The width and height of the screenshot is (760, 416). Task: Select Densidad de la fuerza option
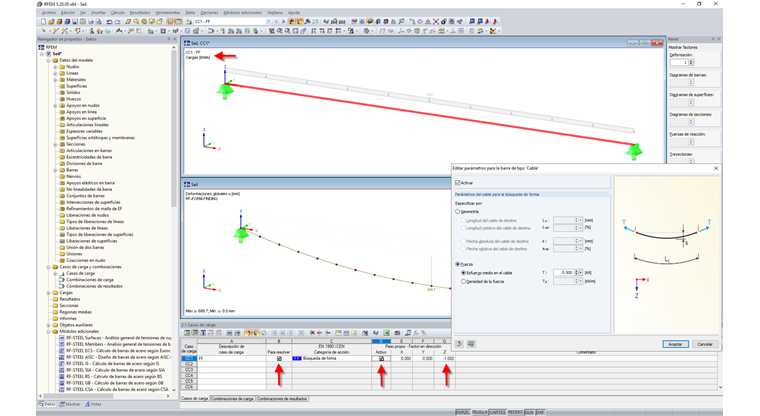[x=463, y=281]
